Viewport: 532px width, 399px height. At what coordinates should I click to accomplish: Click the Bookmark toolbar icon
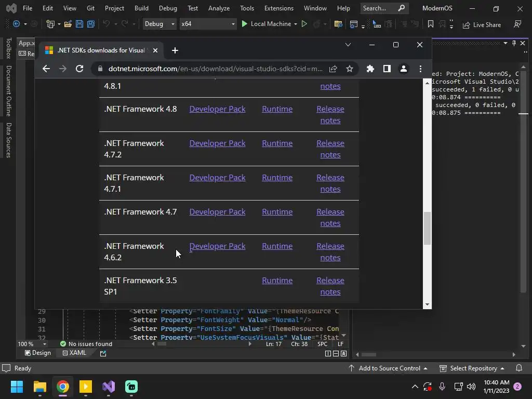pos(431,24)
